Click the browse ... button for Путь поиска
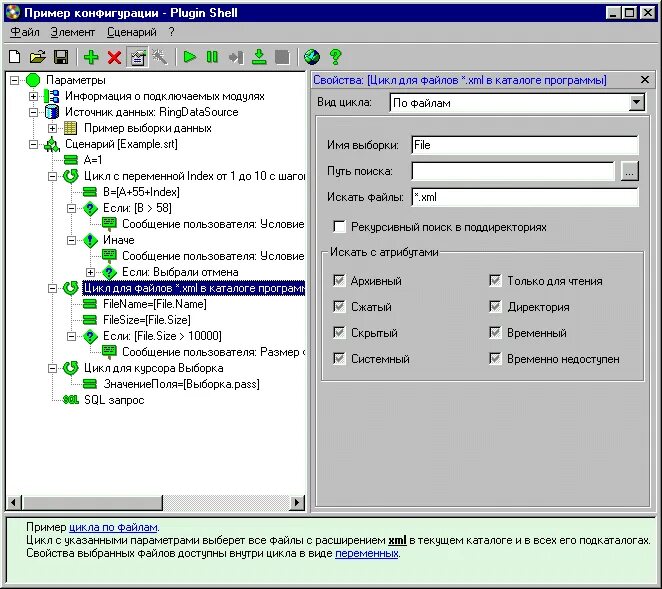 click(x=629, y=171)
